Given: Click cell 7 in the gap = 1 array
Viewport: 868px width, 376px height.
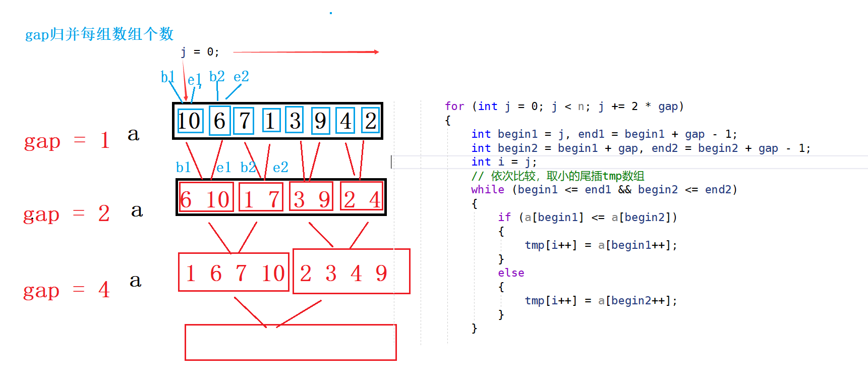Looking at the screenshot, I should pyautogui.click(x=244, y=121).
